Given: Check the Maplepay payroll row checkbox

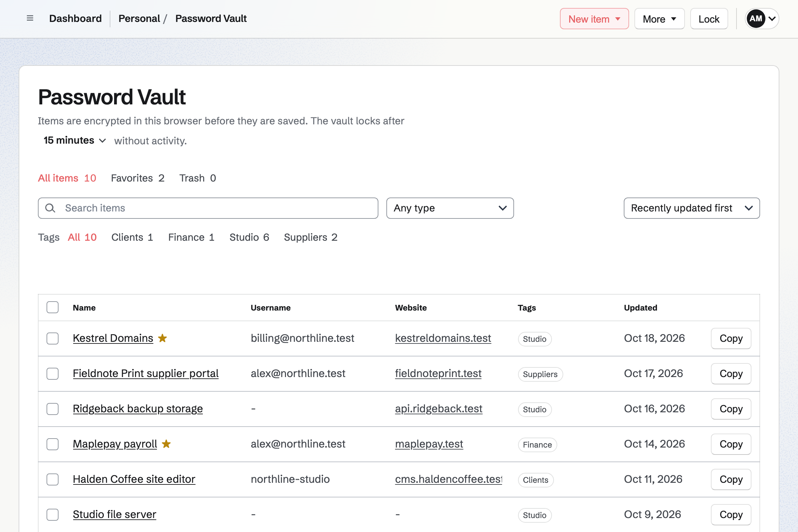Looking at the screenshot, I should click(53, 444).
